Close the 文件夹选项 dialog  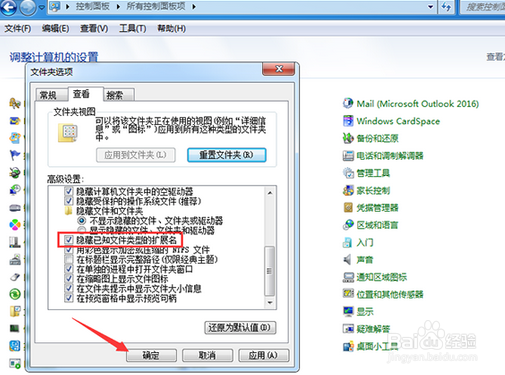279,69
